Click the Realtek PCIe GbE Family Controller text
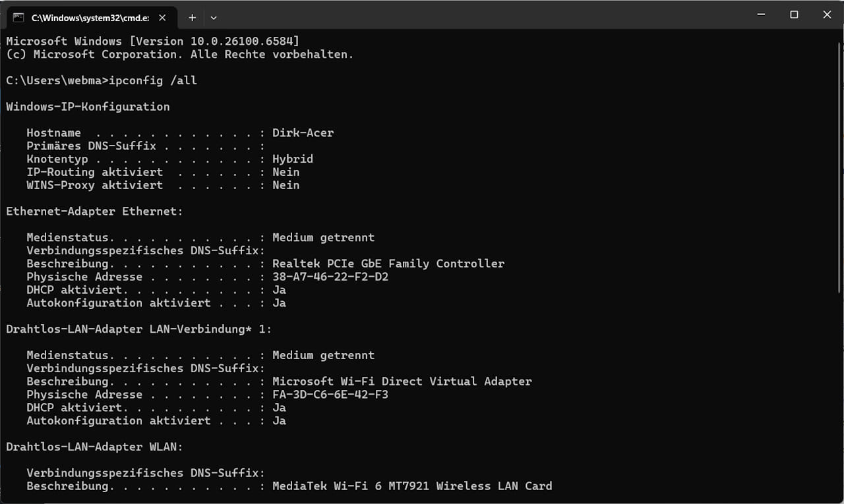This screenshot has height=504, width=844. (x=388, y=264)
